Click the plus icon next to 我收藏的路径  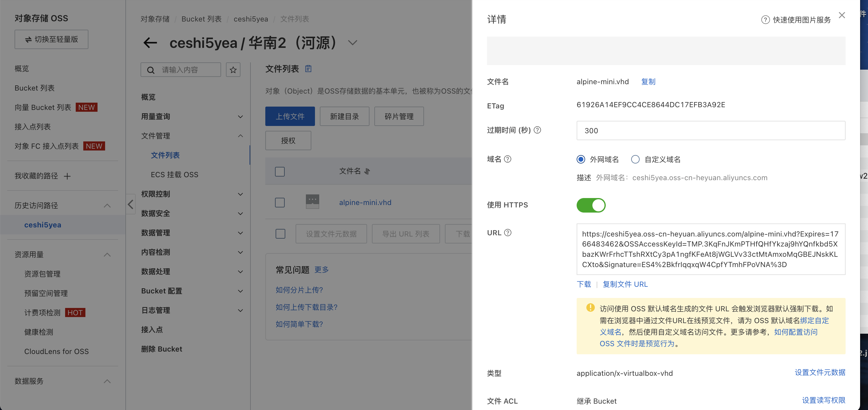point(68,176)
